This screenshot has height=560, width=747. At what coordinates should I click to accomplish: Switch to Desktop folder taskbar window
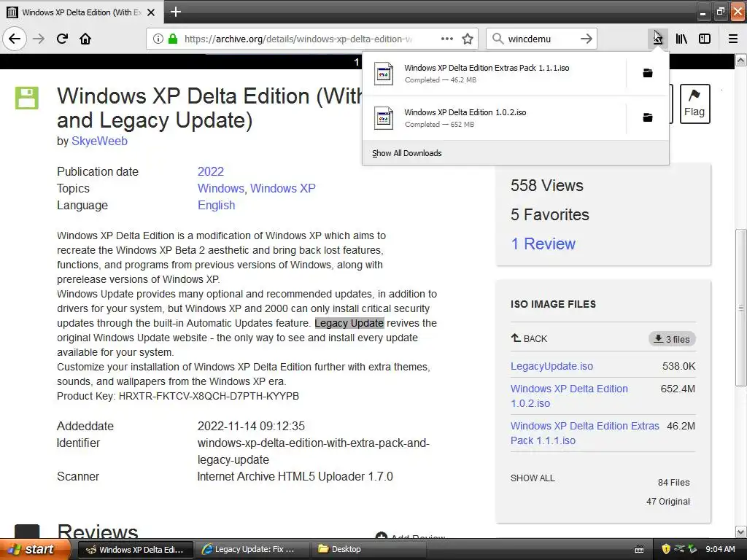[368, 550]
